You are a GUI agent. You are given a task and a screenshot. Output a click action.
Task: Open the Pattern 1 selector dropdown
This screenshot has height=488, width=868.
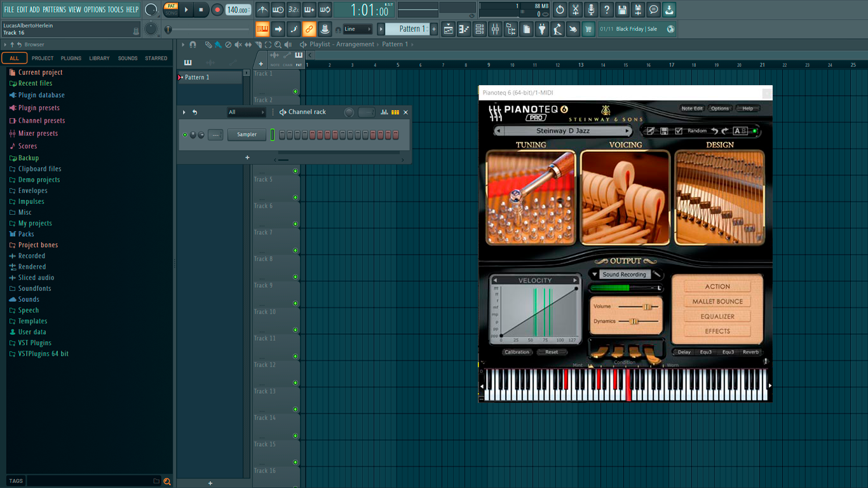tap(409, 29)
